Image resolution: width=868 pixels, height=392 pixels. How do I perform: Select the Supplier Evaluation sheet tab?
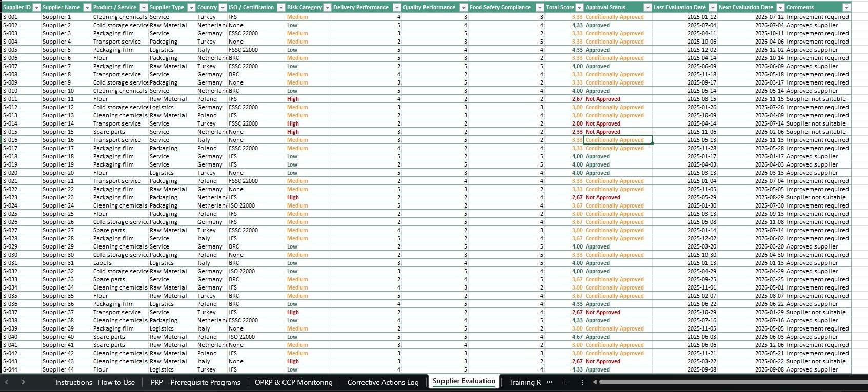[464, 381]
